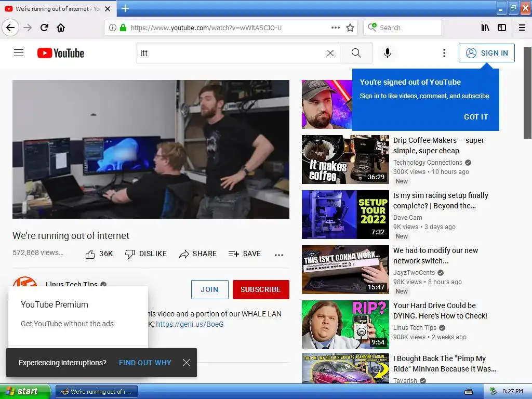The image size is (532, 399).
Task: Open page actions three-dot menu in address bar
Action: tap(335, 28)
